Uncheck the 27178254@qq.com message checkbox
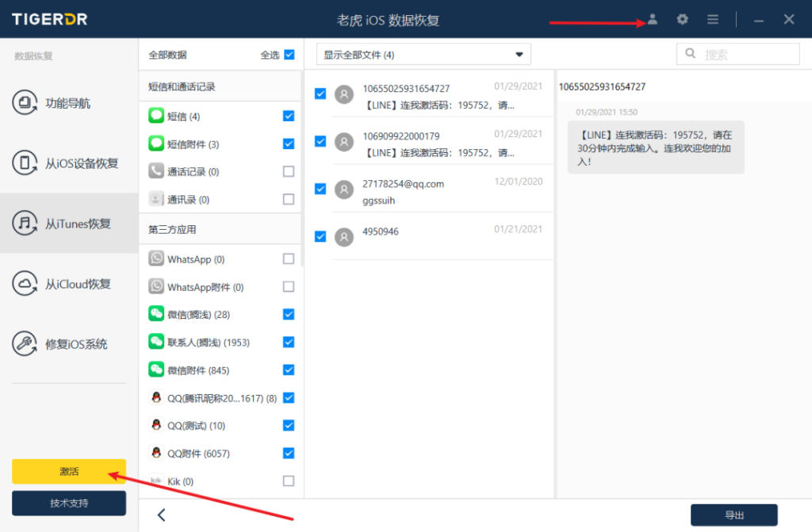 click(320, 189)
